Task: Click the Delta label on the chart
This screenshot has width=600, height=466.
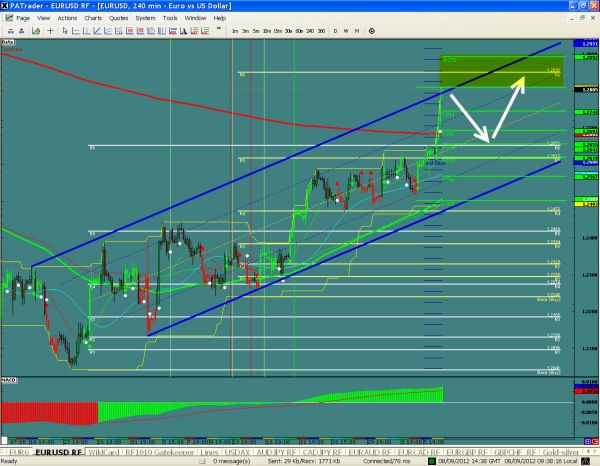Action: pyautogui.click(x=8, y=44)
